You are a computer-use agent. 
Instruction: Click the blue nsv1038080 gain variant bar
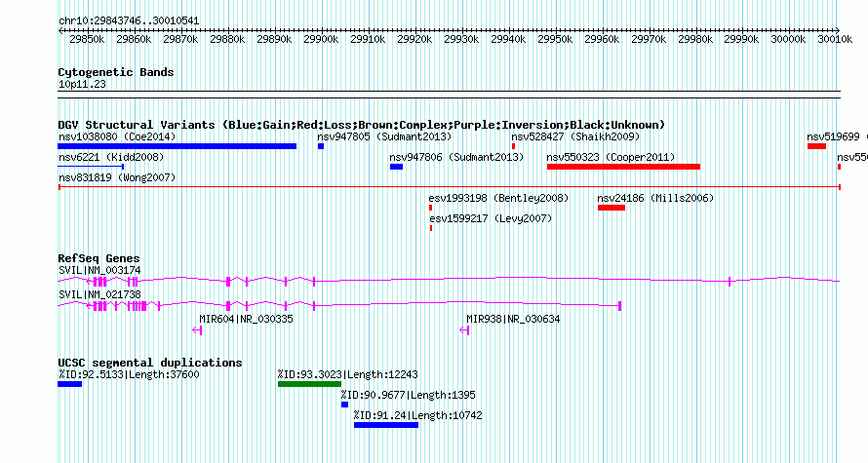(x=178, y=146)
